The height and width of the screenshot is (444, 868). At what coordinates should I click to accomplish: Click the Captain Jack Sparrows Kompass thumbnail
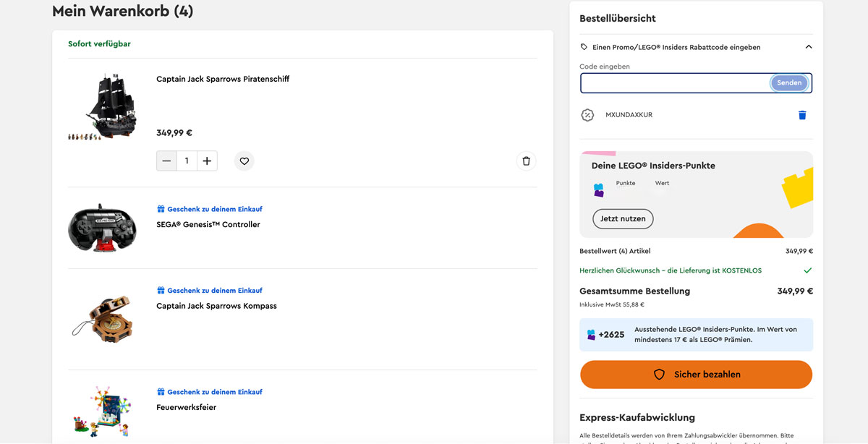point(102,317)
